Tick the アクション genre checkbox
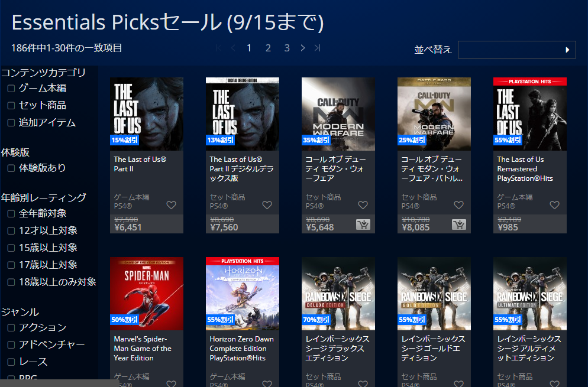The width and height of the screenshot is (588, 387). [x=11, y=328]
